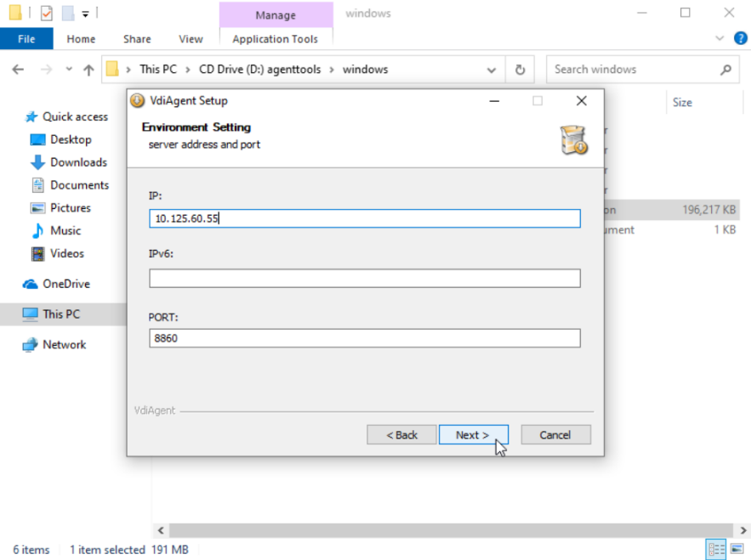751x560 pixels.
Task: Go back using Explorer's back arrow
Action: [x=18, y=70]
